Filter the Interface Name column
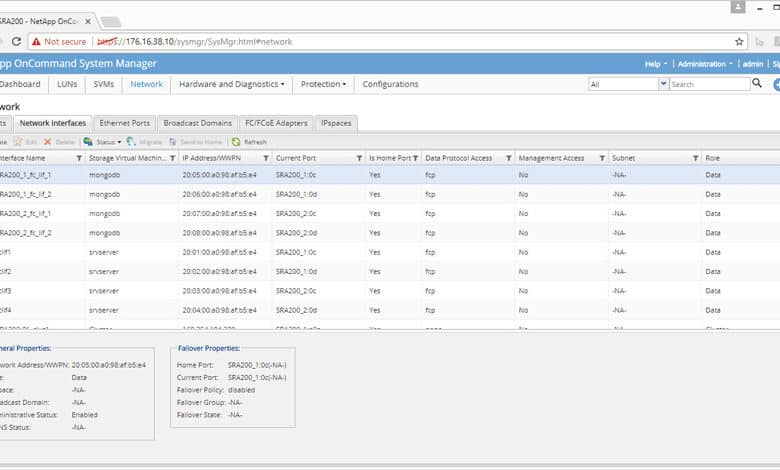The height and width of the screenshot is (470, 780). 79,158
